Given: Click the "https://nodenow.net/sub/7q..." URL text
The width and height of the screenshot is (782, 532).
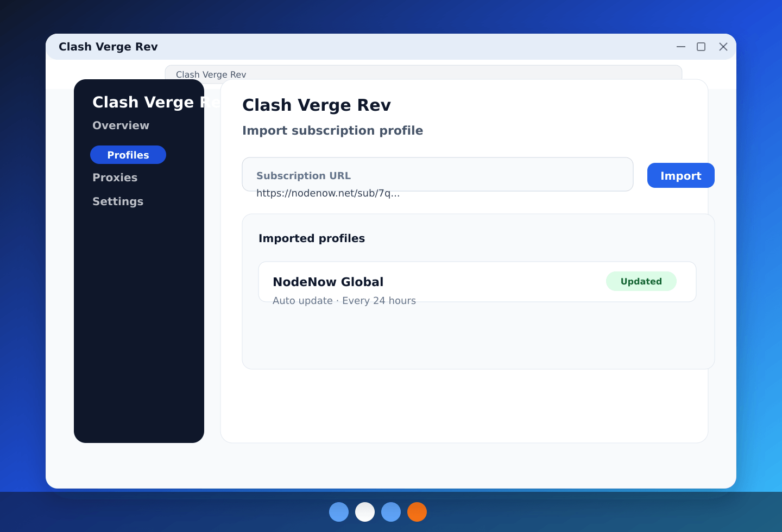Looking at the screenshot, I should click(328, 193).
